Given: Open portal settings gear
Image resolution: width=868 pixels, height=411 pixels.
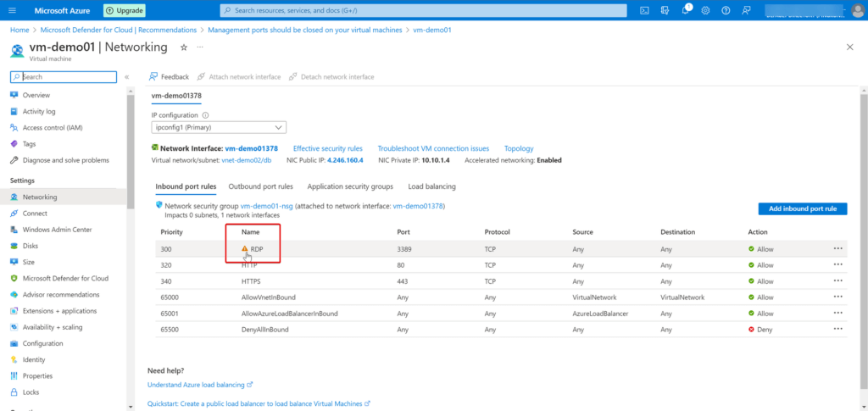Looking at the screenshot, I should 705,10.
